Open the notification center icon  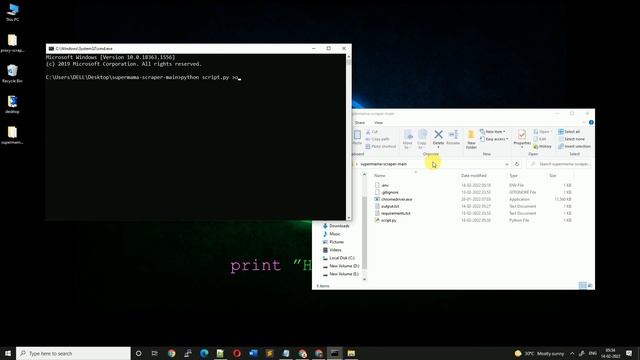[x=629, y=353]
